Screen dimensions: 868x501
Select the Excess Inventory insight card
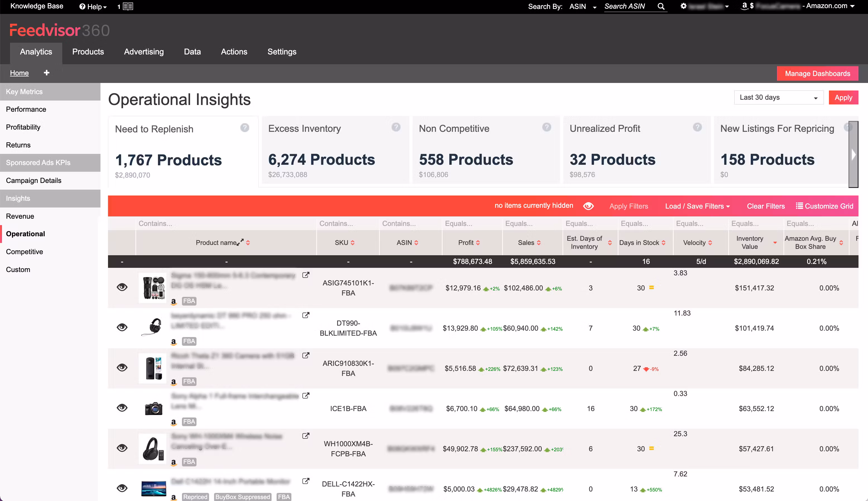point(335,150)
